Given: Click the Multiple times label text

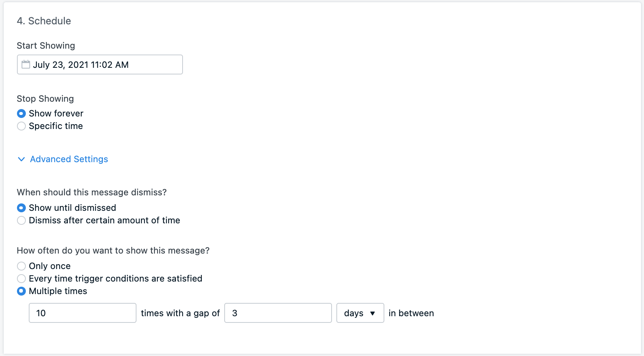Looking at the screenshot, I should tap(58, 291).
